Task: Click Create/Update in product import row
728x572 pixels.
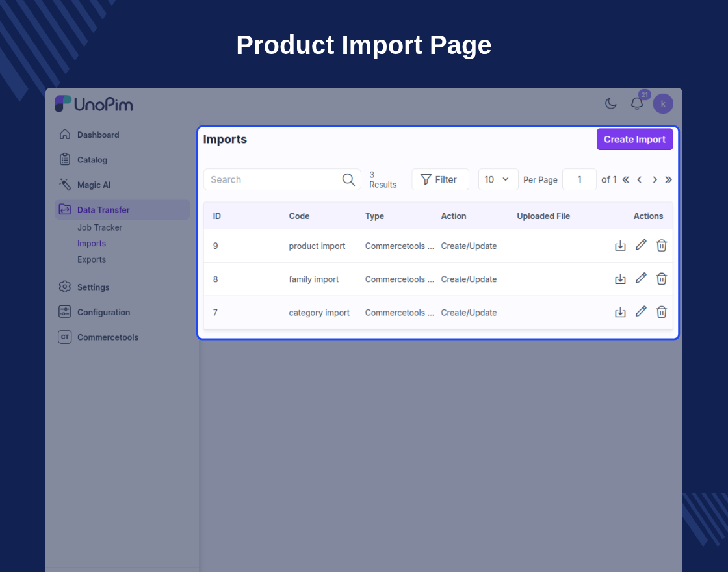Action: click(x=469, y=246)
